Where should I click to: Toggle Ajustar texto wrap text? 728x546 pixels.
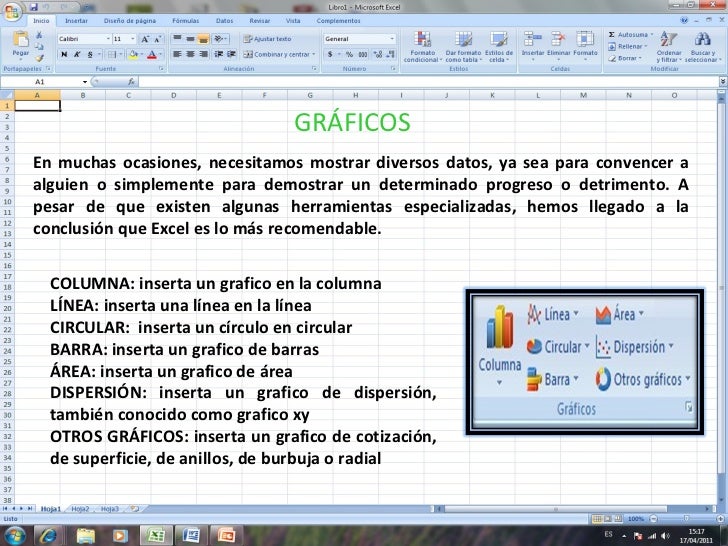(267, 39)
